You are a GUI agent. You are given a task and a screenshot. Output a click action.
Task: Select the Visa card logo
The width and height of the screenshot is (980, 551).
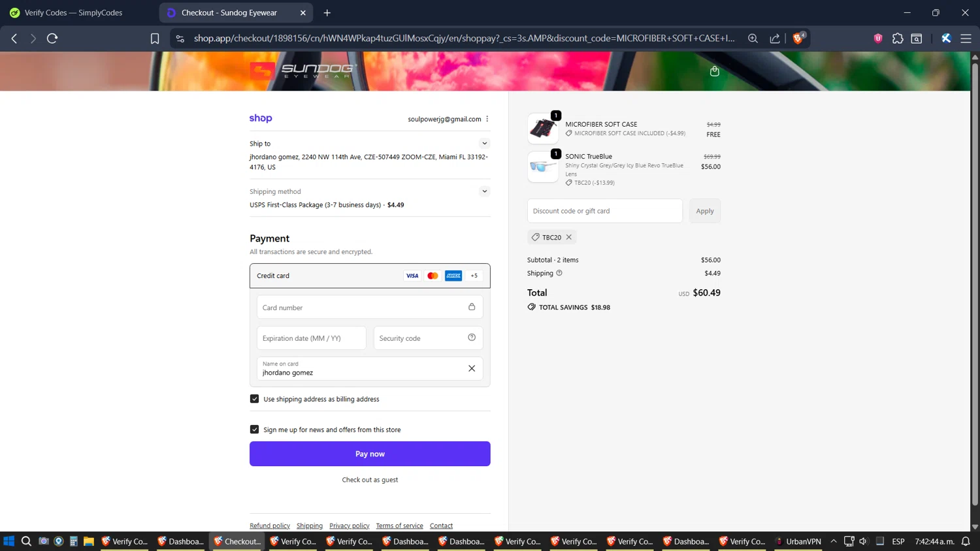pyautogui.click(x=412, y=275)
